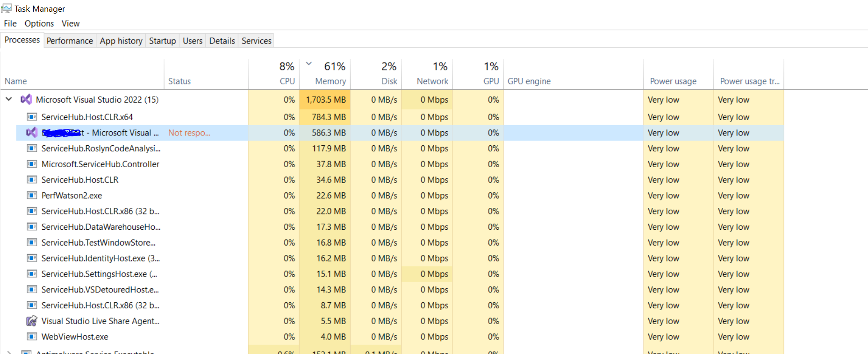Viewport: 868px width, 354px height.
Task: Click the 37.8 MB memory value
Action: tap(331, 164)
